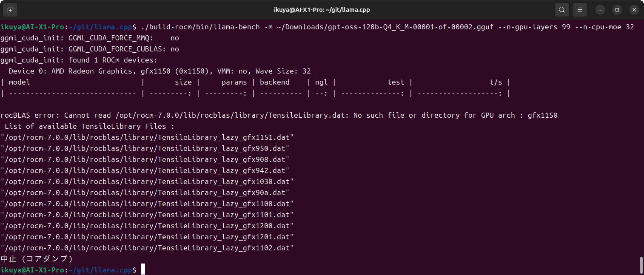Screen dimensions: 644x275
Task: Click the TensileLibrary_lazy_gfx1151.dat path
Action: (x=147, y=137)
